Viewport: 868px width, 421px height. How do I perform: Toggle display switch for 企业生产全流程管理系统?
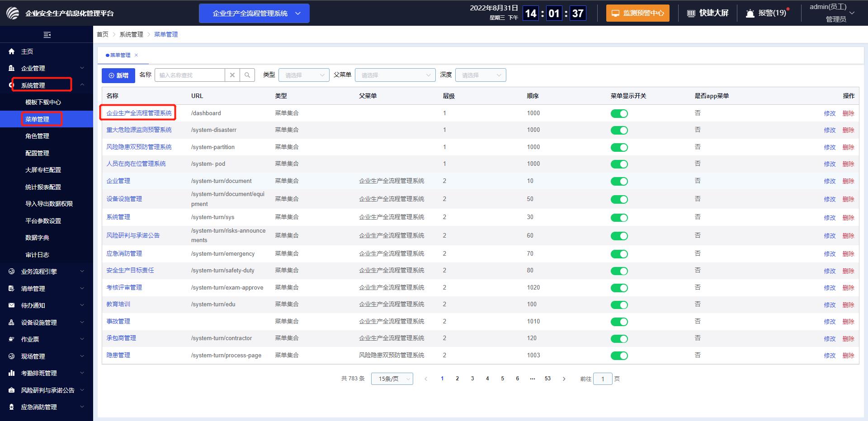[619, 113]
